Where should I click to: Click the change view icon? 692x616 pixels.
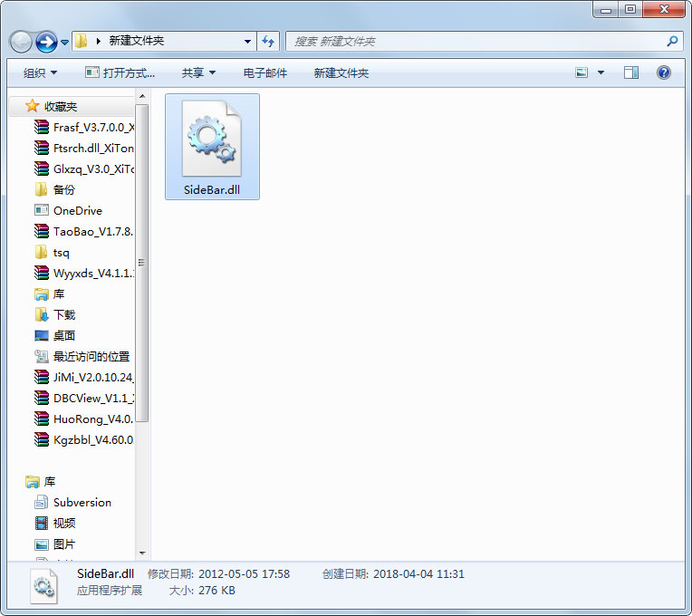click(x=581, y=72)
